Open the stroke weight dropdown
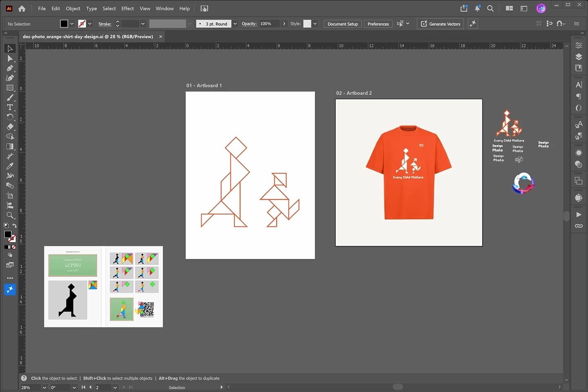Viewport: 588px width, 392px height. point(143,24)
